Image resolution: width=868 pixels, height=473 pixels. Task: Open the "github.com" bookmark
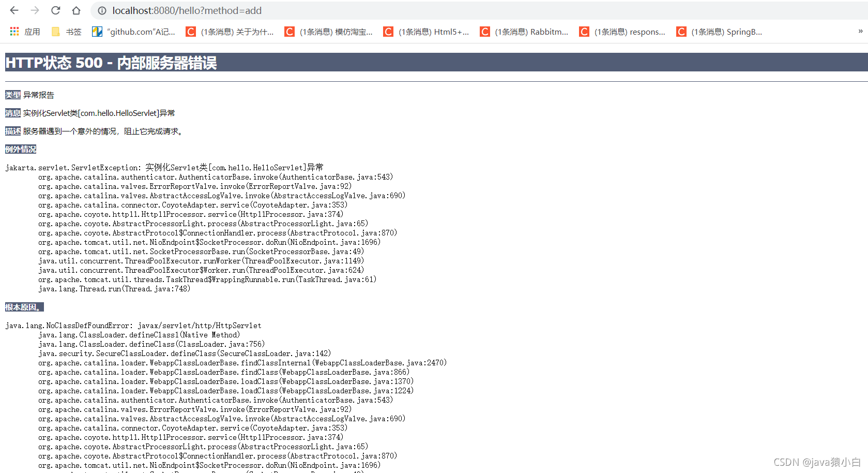click(x=134, y=32)
